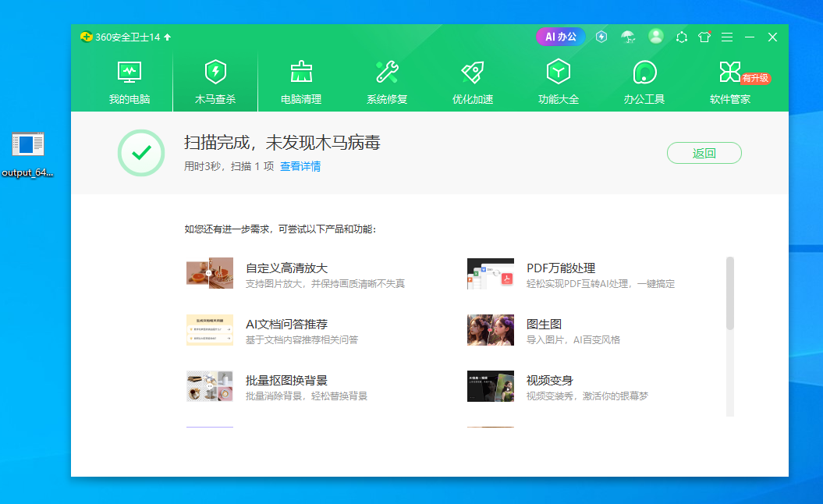Viewport: 823px width, 504px height.
Task: Click the 返回 button
Action: 704,153
